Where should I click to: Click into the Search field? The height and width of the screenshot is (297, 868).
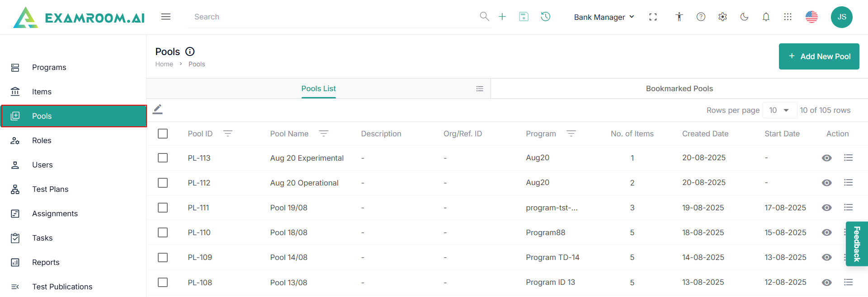coord(335,17)
